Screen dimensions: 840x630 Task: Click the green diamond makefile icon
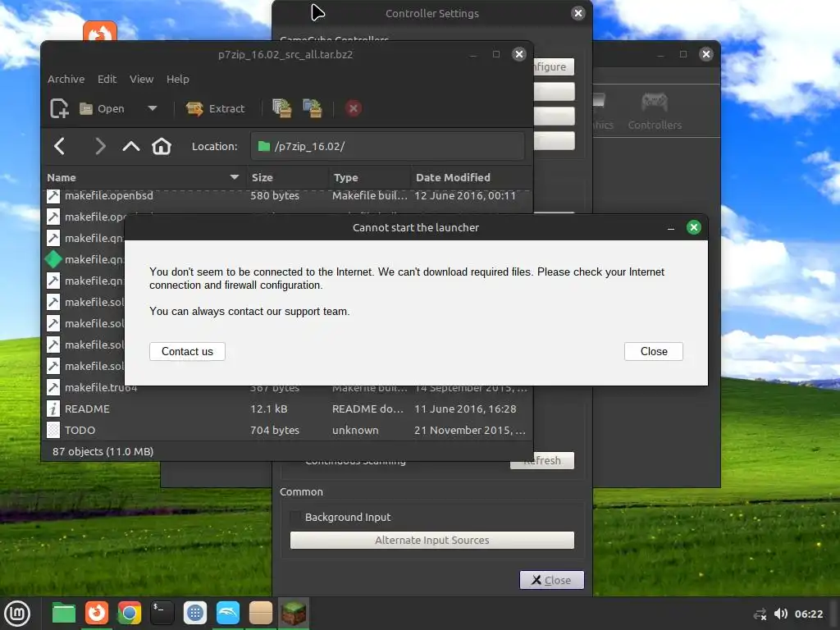(x=53, y=259)
